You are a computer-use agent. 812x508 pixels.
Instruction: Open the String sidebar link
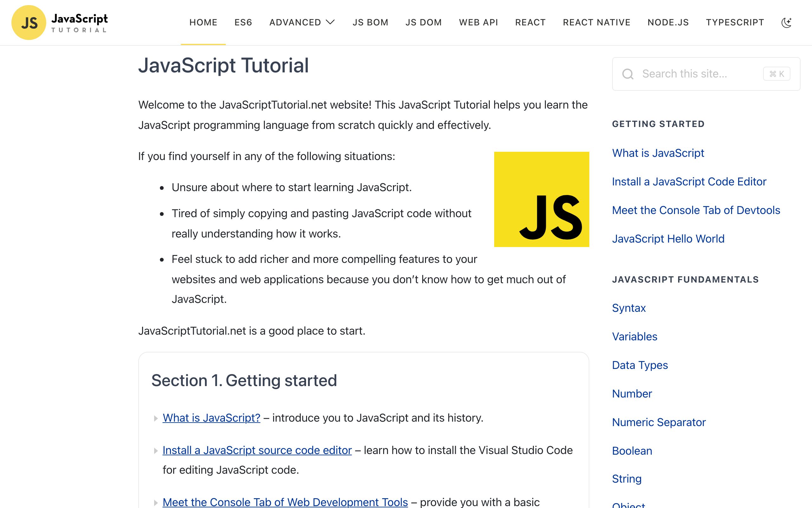click(x=626, y=479)
